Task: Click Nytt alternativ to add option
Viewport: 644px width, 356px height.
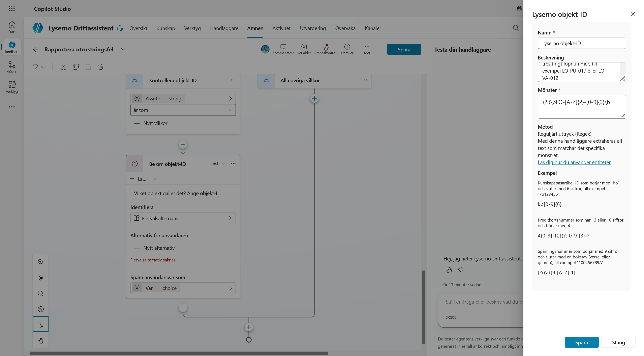Action: (x=154, y=248)
